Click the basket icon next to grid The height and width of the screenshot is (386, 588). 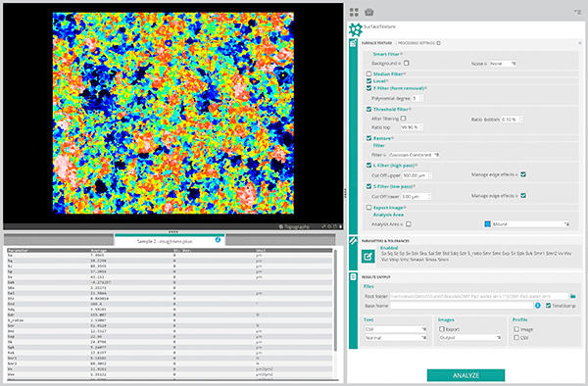click(x=369, y=13)
